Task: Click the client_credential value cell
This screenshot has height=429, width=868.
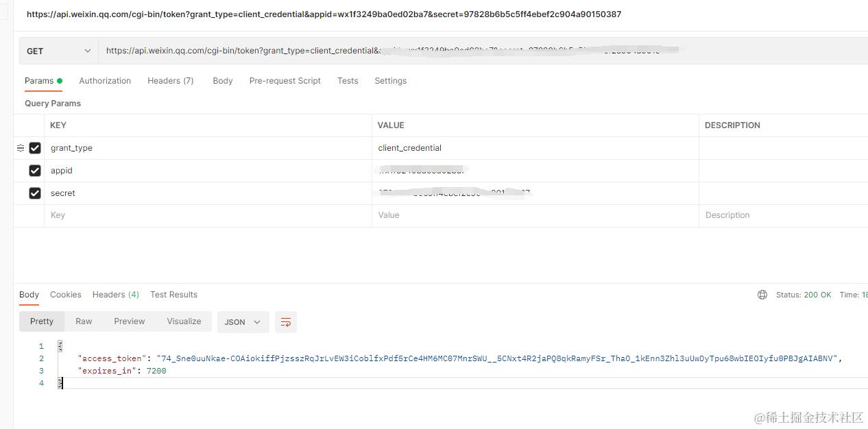Action: [x=535, y=148]
